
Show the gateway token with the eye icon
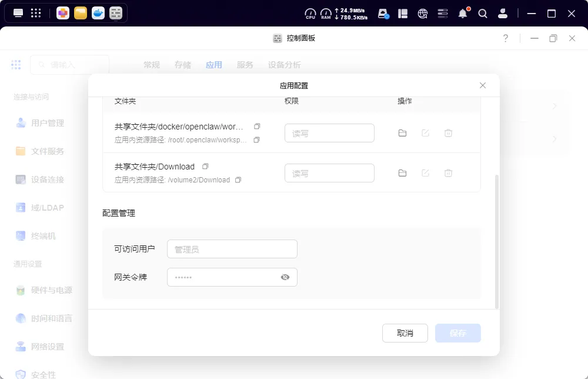pos(285,277)
